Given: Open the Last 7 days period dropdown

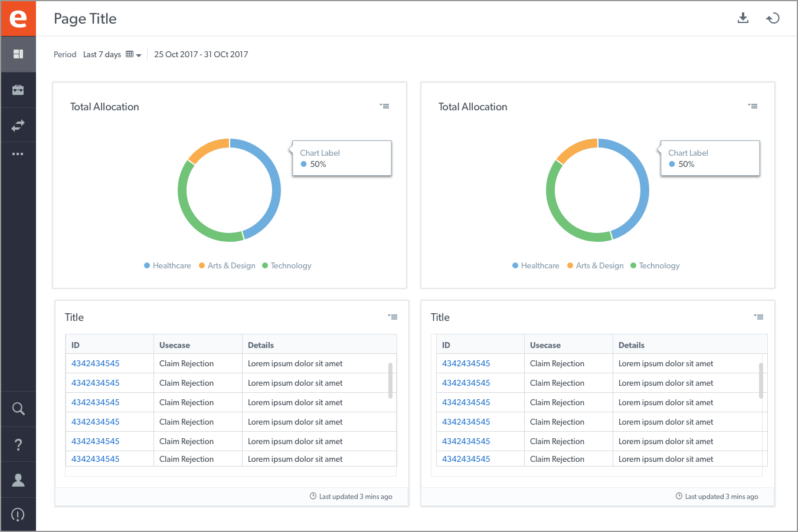Looking at the screenshot, I should coord(112,54).
